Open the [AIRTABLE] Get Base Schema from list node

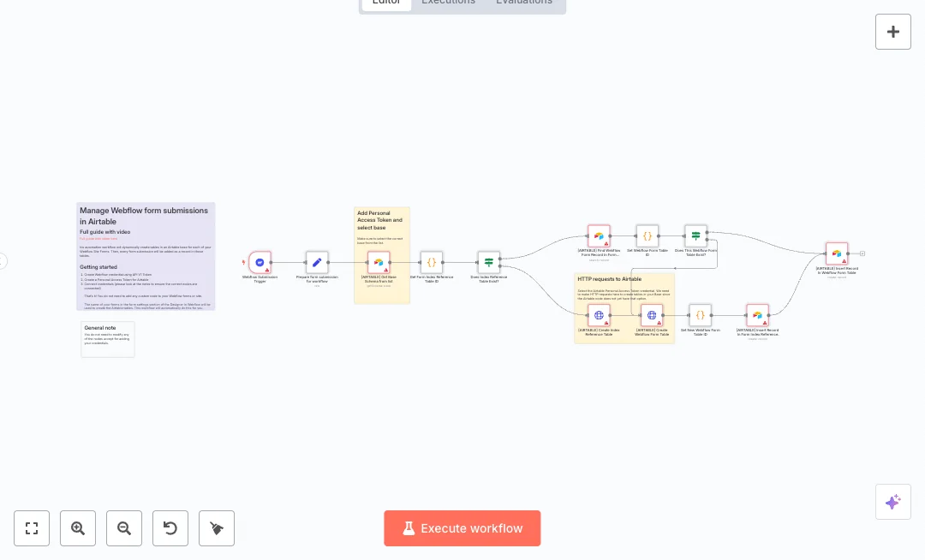click(379, 263)
